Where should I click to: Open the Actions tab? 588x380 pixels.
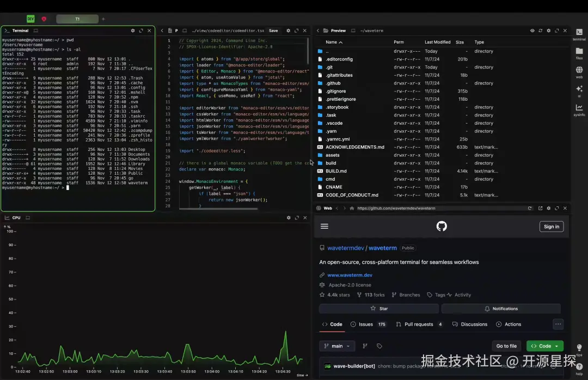click(509, 324)
